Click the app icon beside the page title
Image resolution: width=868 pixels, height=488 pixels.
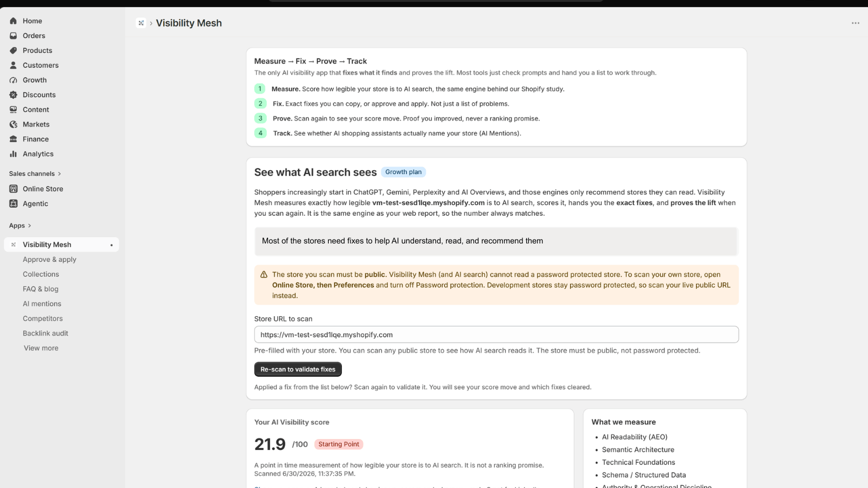coord(141,23)
